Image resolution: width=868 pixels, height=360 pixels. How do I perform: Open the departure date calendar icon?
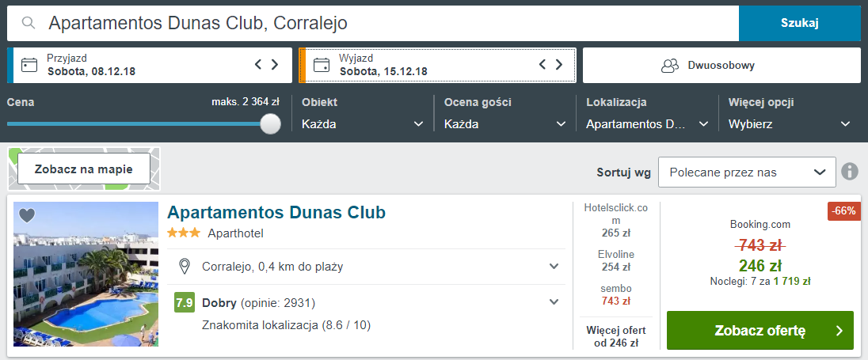point(322,65)
